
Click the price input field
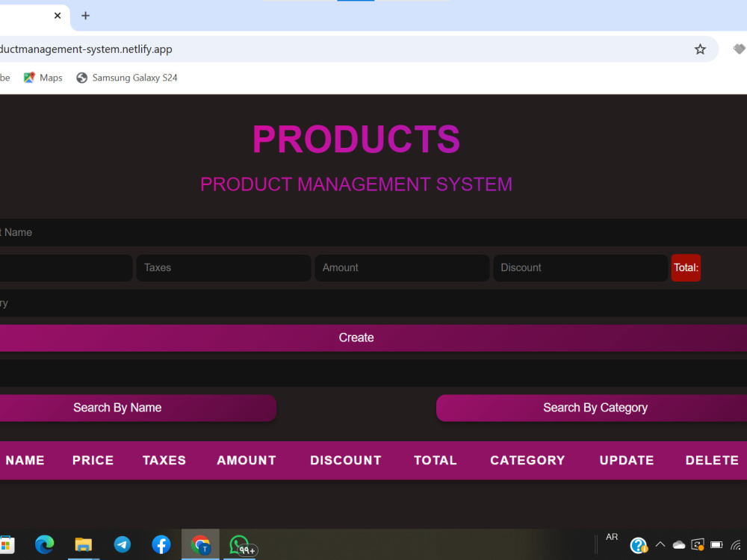(66, 267)
